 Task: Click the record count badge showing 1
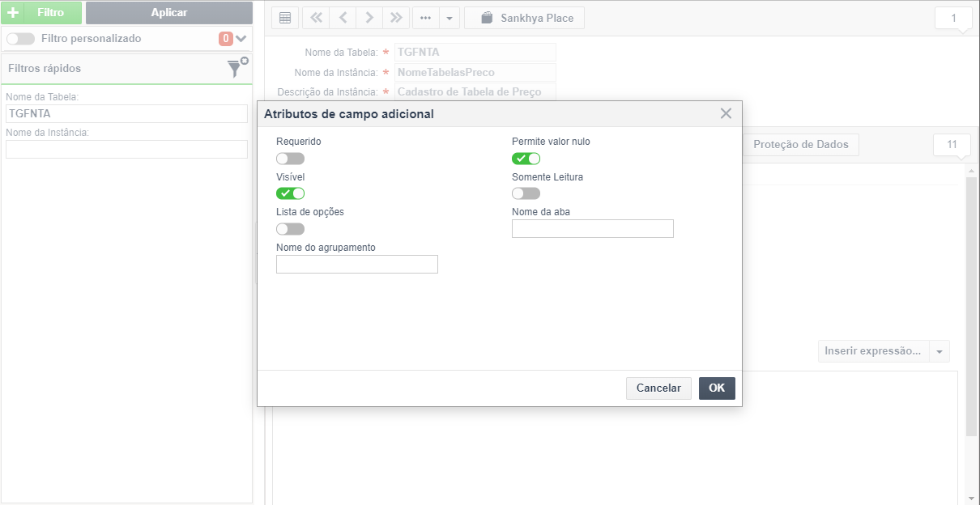(x=953, y=18)
